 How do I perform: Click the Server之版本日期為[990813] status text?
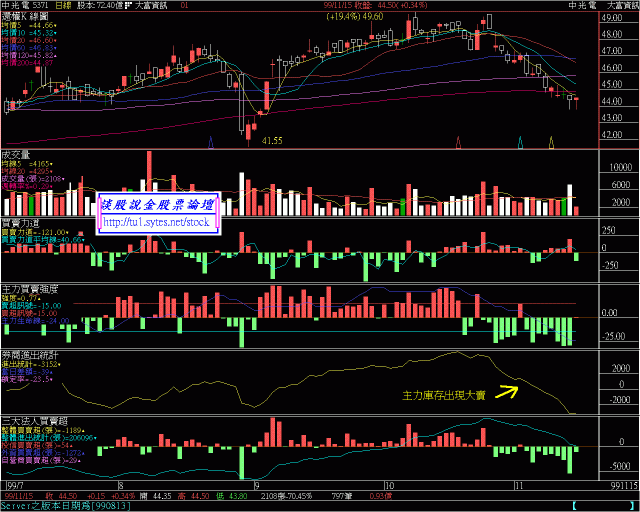tap(66, 506)
